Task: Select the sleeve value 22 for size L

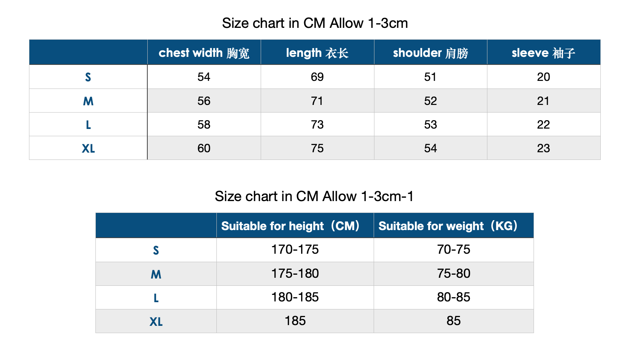Action: [x=544, y=124]
